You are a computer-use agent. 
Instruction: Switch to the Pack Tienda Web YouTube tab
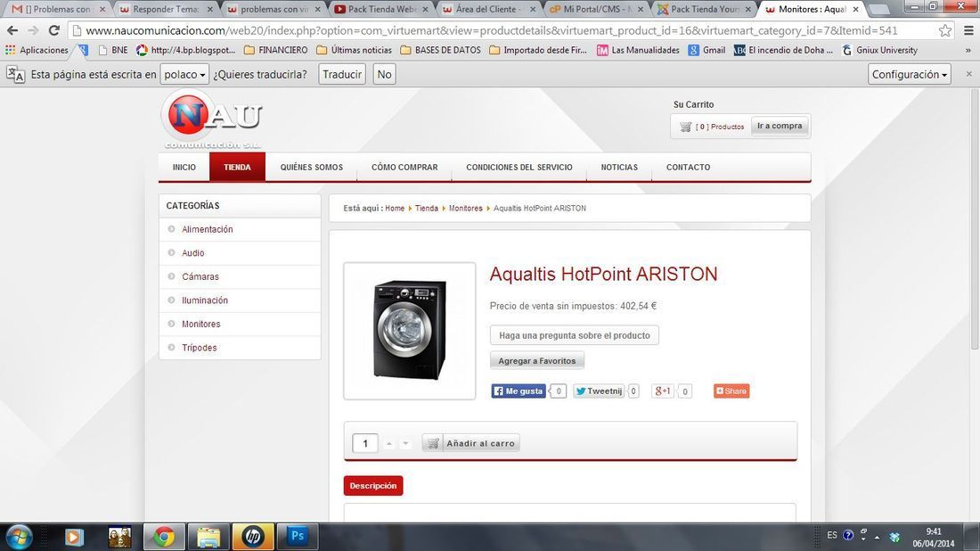(x=381, y=10)
